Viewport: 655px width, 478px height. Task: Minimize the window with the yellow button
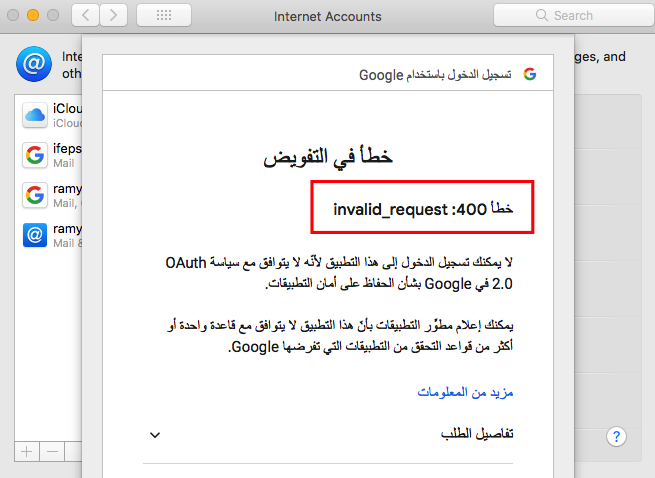(33, 15)
